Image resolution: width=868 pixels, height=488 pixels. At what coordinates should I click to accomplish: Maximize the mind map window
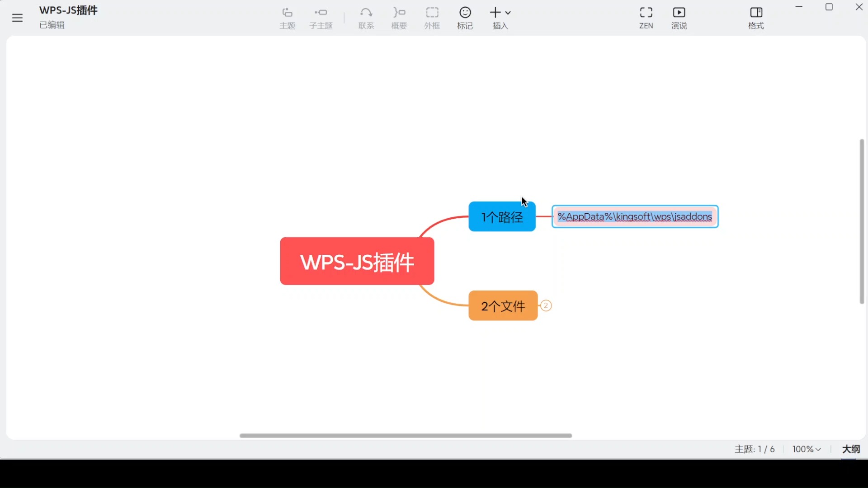pos(829,7)
